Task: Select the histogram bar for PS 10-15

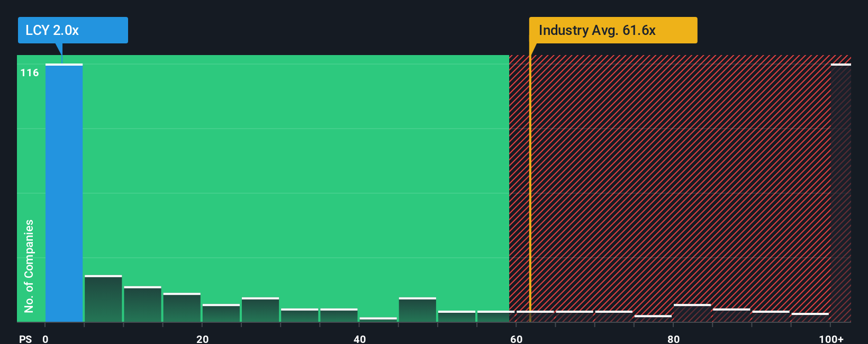Action: coord(142,304)
